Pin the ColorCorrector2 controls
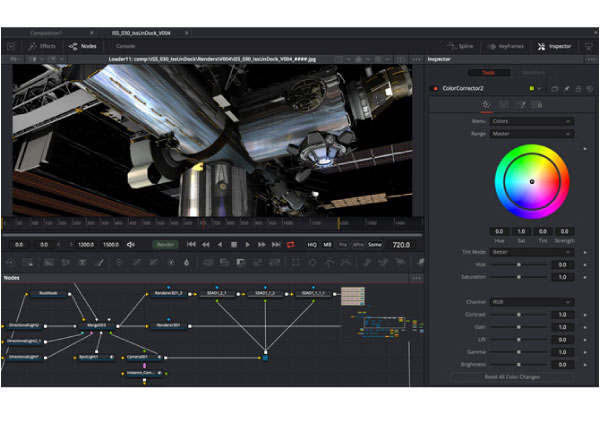Viewport: 600px width, 430px height. [x=567, y=88]
